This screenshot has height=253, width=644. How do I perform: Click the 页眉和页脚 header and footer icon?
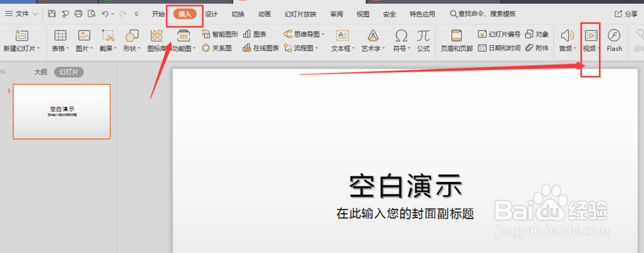click(x=457, y=36)
